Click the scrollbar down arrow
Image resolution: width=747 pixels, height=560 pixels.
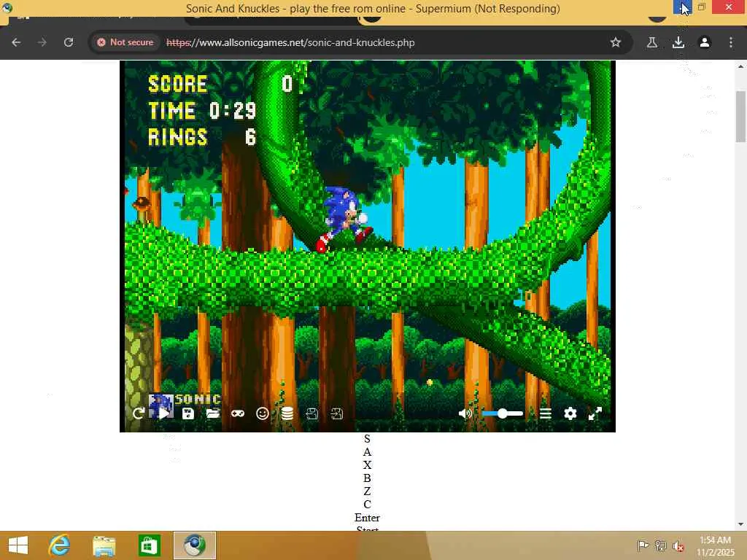[x=740, y=524]
